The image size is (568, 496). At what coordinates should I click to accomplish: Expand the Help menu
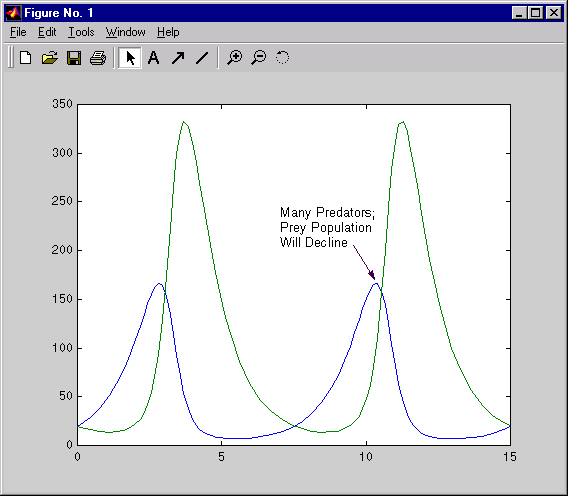click(x=168, y=32)
